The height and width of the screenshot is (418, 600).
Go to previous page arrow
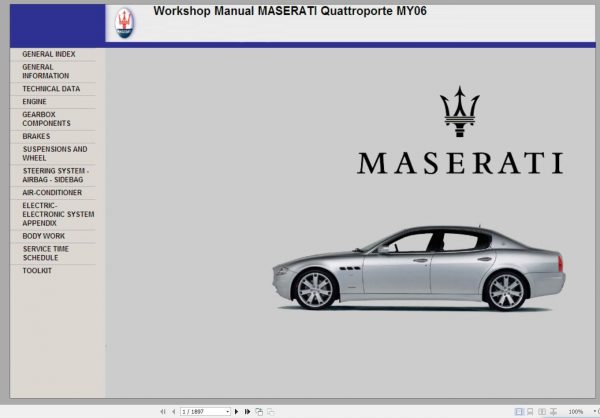pos(174,412)
